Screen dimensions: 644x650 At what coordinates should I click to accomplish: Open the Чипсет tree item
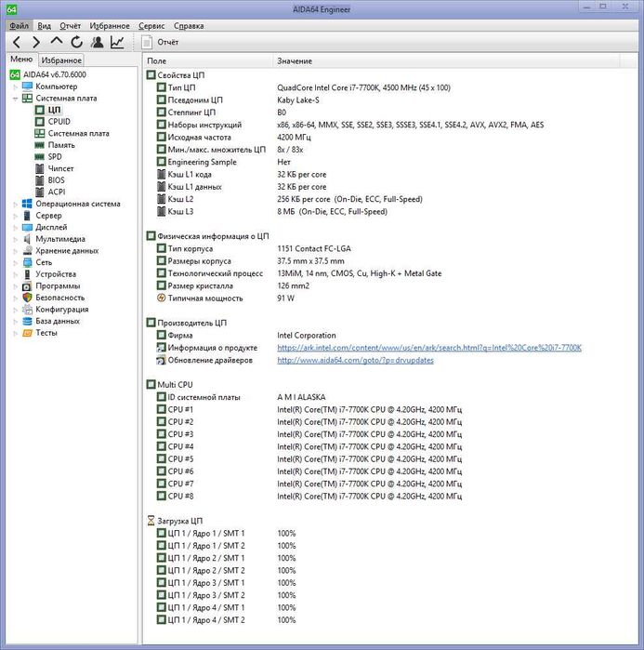point(54,168)
